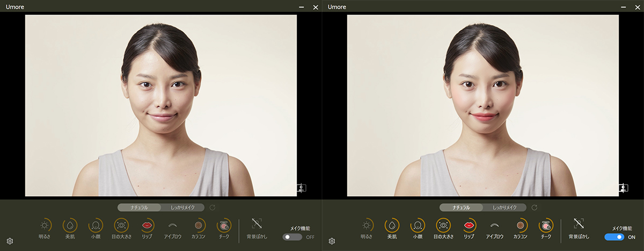Click the 明るさ brightness icon in left window
Viewport: 644px width, 251px height.
pyautogui.click(x=46, y=225)
